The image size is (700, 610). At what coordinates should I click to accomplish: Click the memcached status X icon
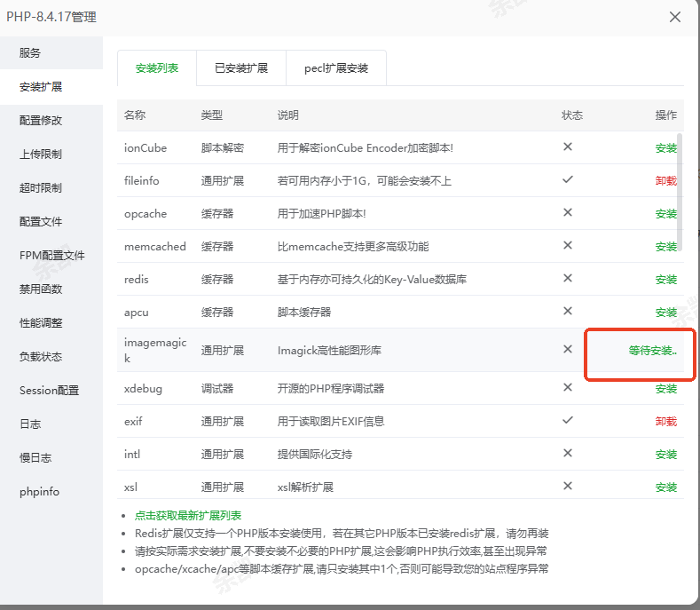[568, 245]
